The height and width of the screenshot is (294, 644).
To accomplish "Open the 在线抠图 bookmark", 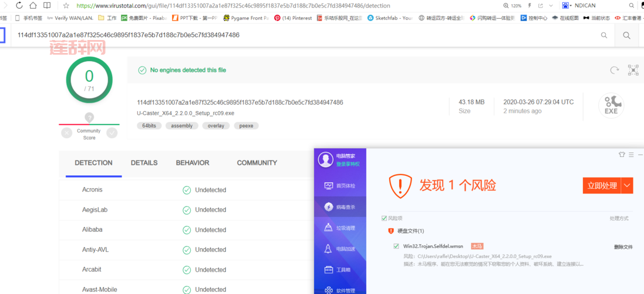I will 565,18.
